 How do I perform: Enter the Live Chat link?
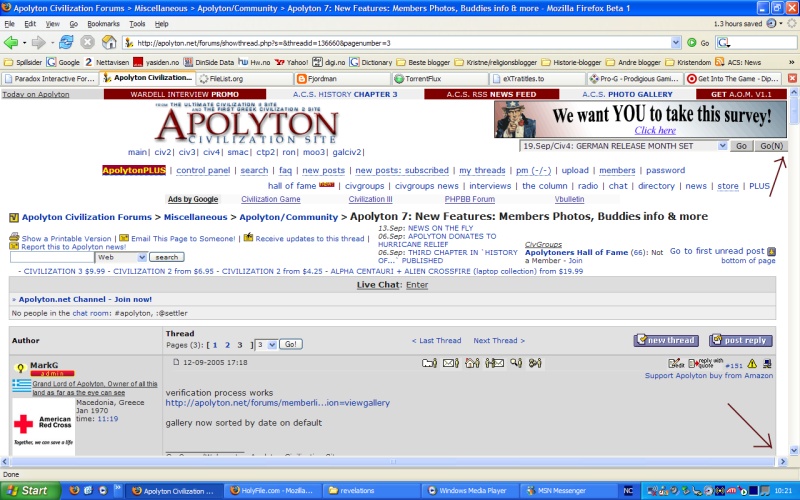417,285
